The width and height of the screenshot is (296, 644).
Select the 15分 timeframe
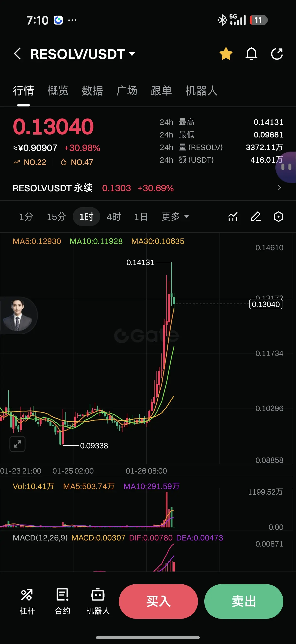click(x=56, y=217)
